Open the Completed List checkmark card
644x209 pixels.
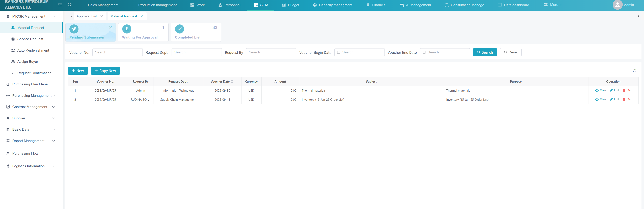click(x=196, y=32)
